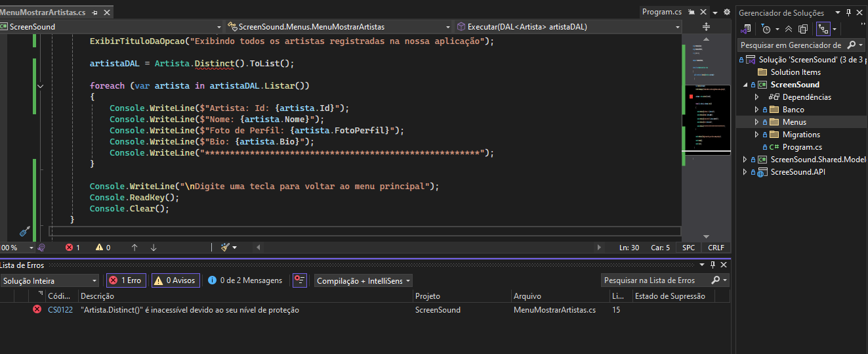Click the vertical scrollbar down arrow
The height and width of the screenshot is (354, 868).
tap(707, 236)
